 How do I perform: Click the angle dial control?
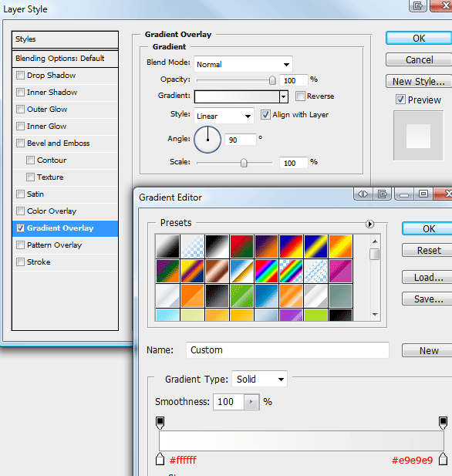207,140
